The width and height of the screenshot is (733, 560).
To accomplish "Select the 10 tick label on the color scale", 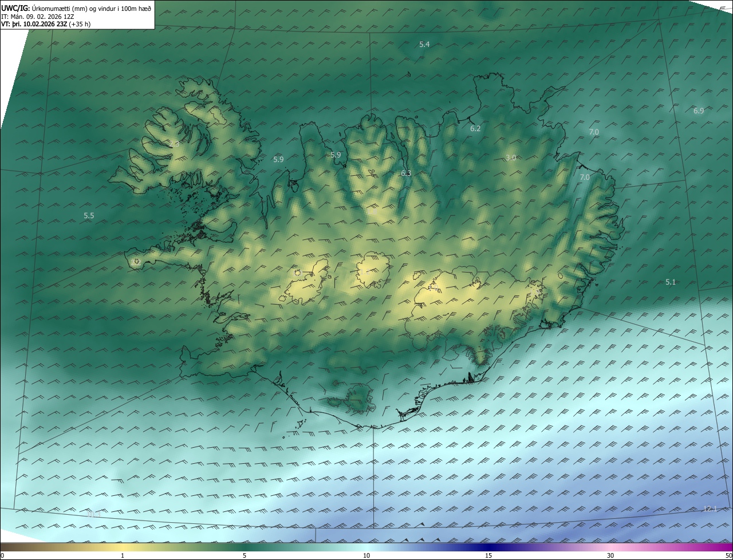I will coord(366,555).
